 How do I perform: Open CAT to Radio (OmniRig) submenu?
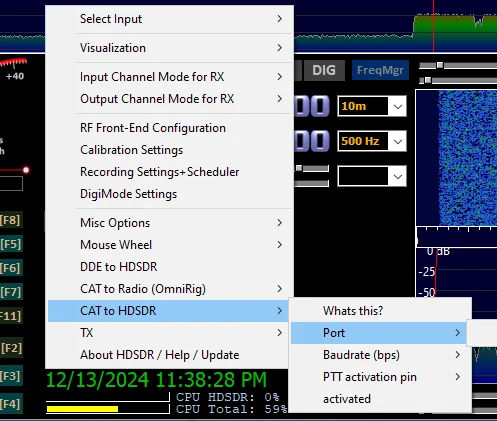pyautogui.click(x=169, y=289)
